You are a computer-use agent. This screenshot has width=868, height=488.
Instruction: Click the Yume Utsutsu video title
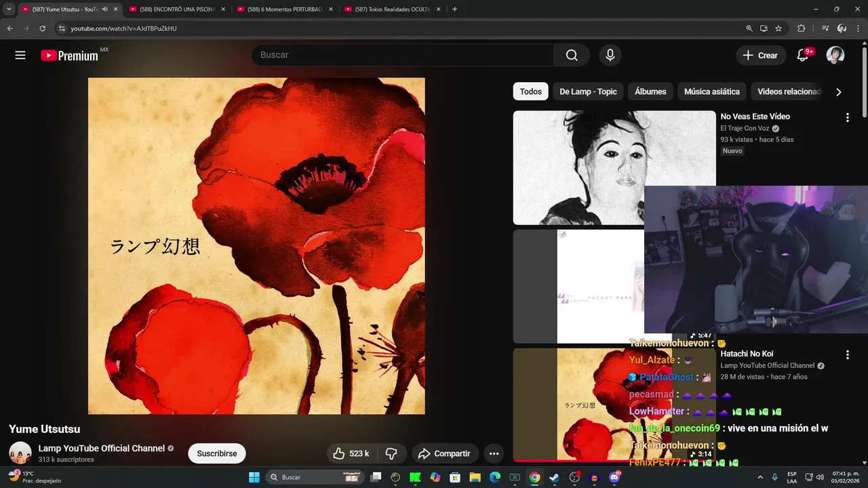pos(44,429)
